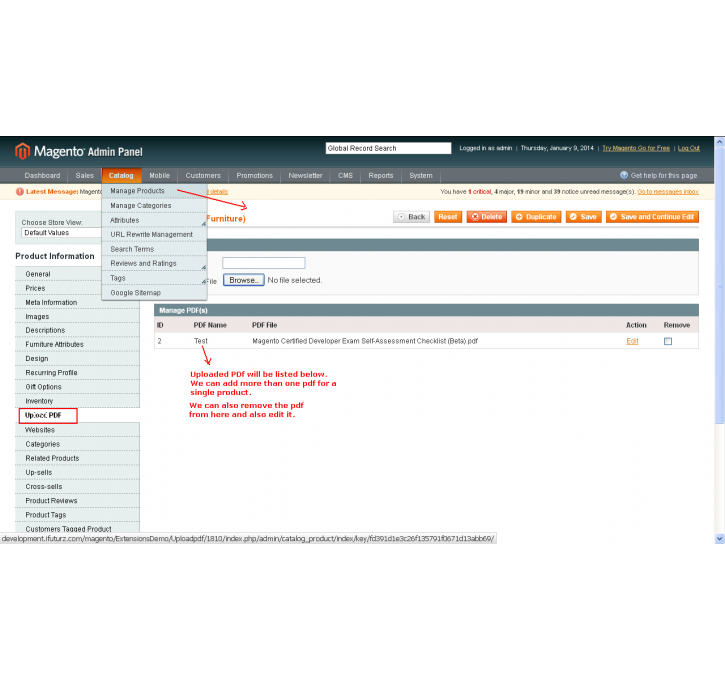The width and height of the screenshot is (725, 680).
Task: Select Search Terms menu entry
Action: click(x=154, y=249)
